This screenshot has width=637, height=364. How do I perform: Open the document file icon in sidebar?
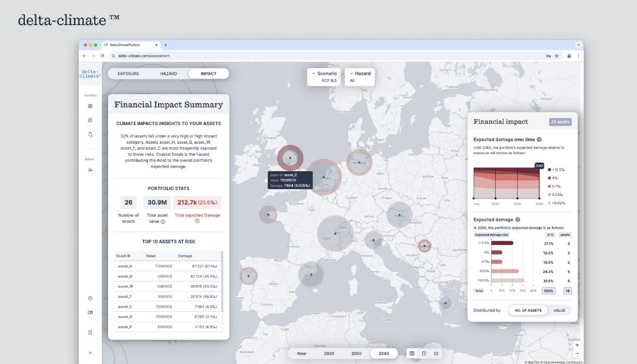tap(90, 135)
